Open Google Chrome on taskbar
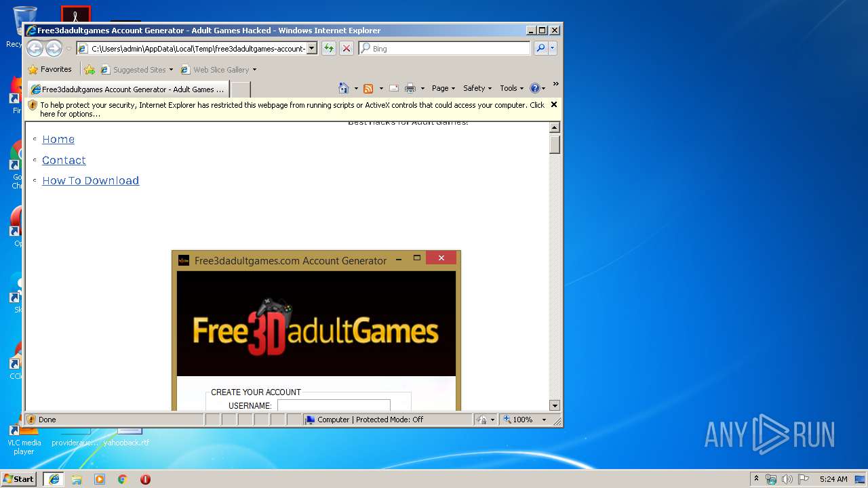This screenshot has height=488, width=868. pyautogui.click(x=123, y=479)
